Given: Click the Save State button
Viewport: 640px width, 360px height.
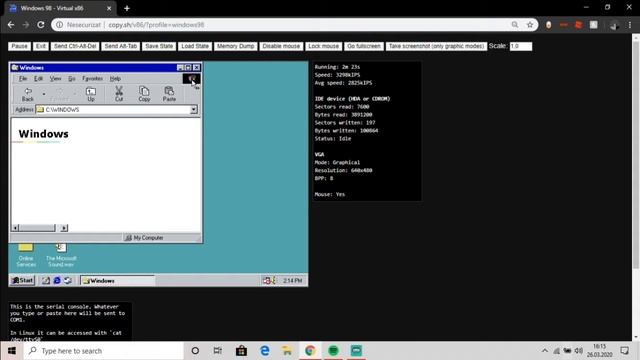Looking at the screenshot, I should [159, 46].
